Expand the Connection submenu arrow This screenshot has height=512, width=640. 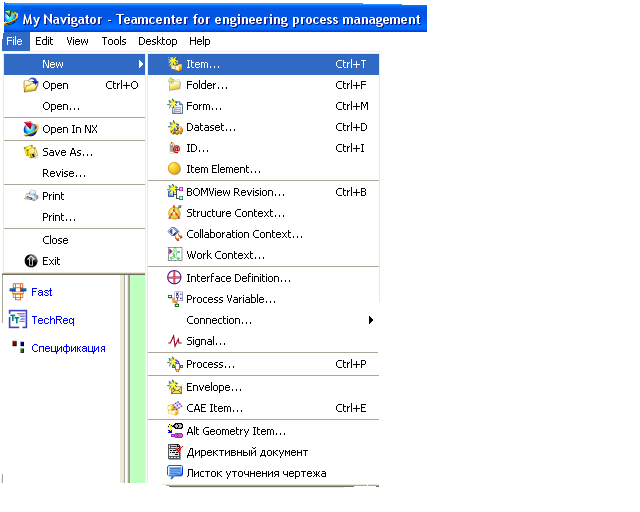coord(371,320)
